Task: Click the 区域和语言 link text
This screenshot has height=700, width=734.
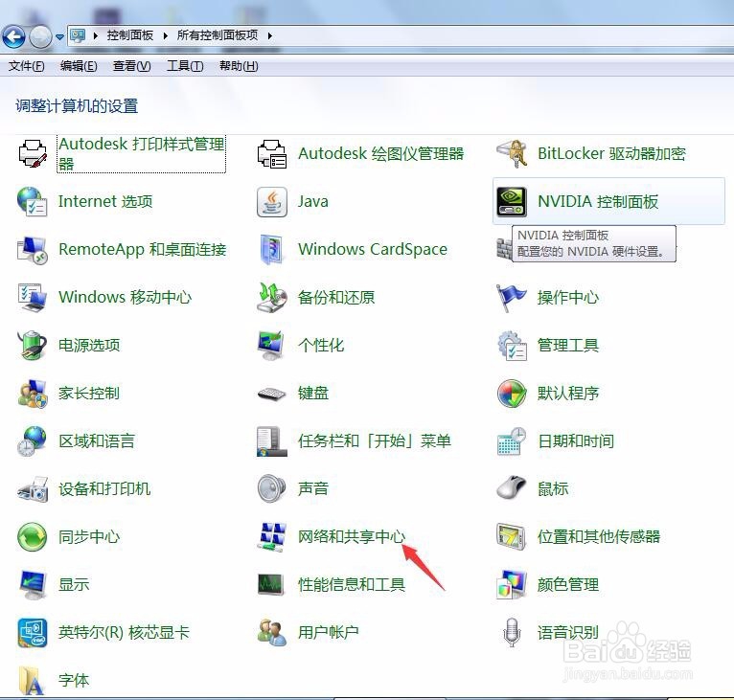Action: [x=97, y=440]
